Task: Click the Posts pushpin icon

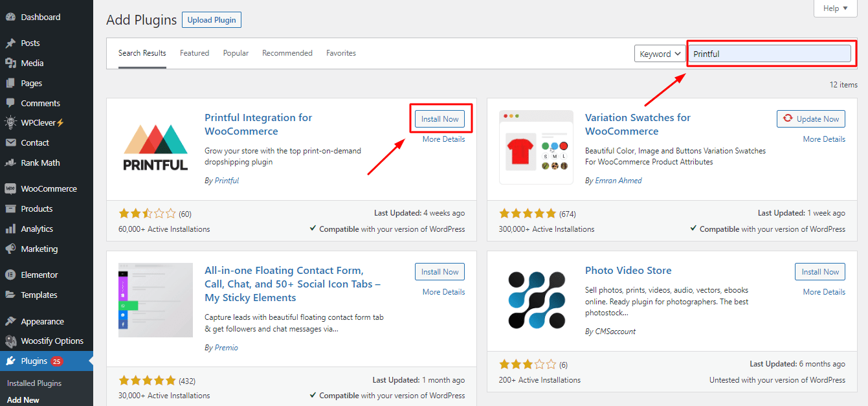Action: pyautogui.click(x=10, y=43)
